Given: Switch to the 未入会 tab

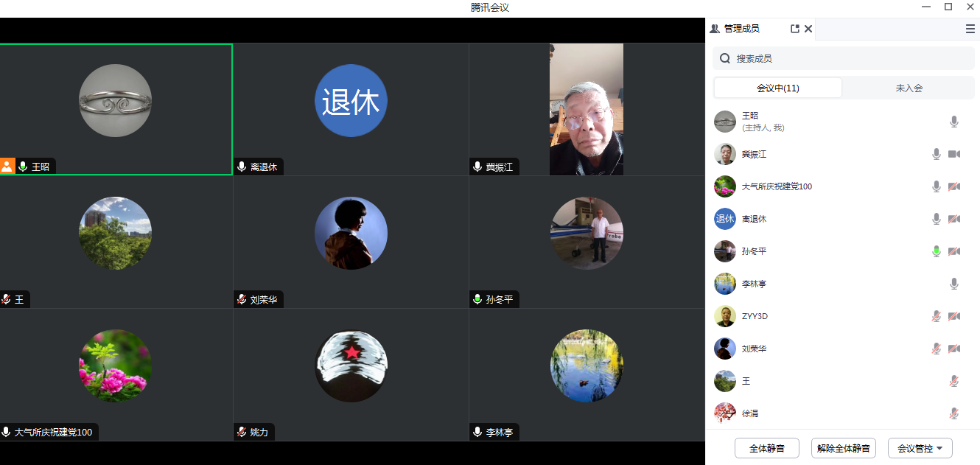Looking at the screenshot, I should point(909,88).
